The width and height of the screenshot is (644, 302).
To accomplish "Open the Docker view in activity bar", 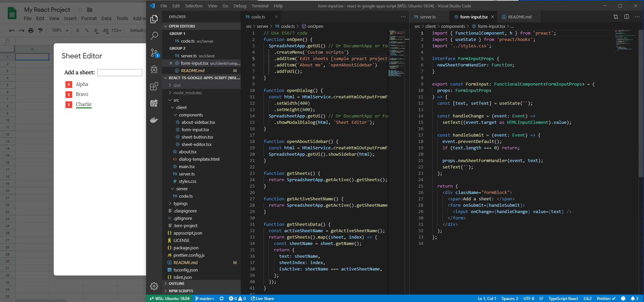I will coord(154,120).
